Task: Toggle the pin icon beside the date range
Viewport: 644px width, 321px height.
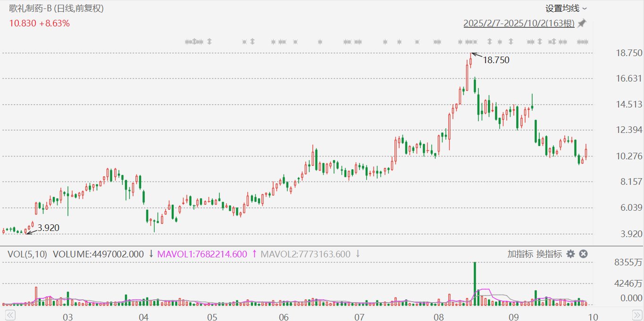Action: [x=582, y=23]
